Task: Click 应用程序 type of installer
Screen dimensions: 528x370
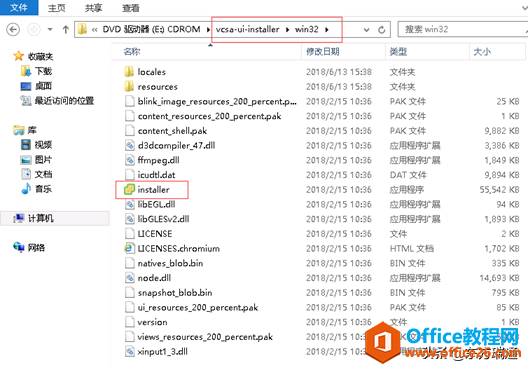Action: (x=406, y=190)
